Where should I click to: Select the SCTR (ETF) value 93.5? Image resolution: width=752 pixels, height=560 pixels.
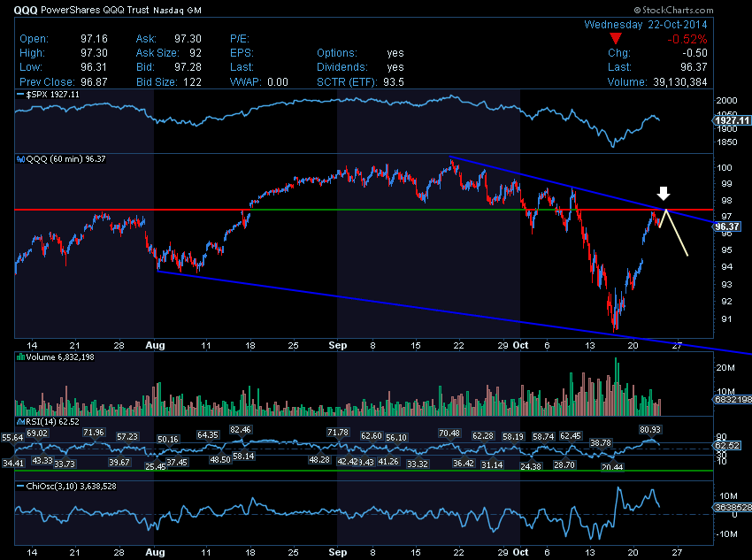(x=394, y=81)
